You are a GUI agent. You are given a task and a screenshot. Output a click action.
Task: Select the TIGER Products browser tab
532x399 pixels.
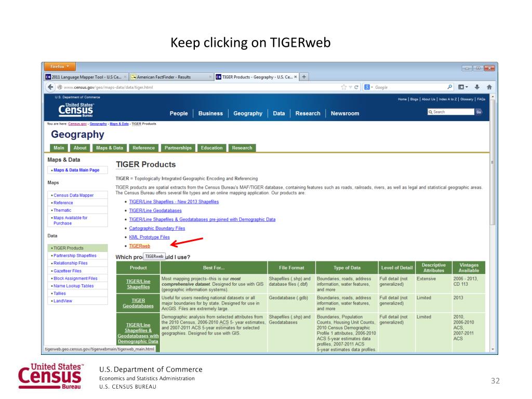tap(257, 77)
